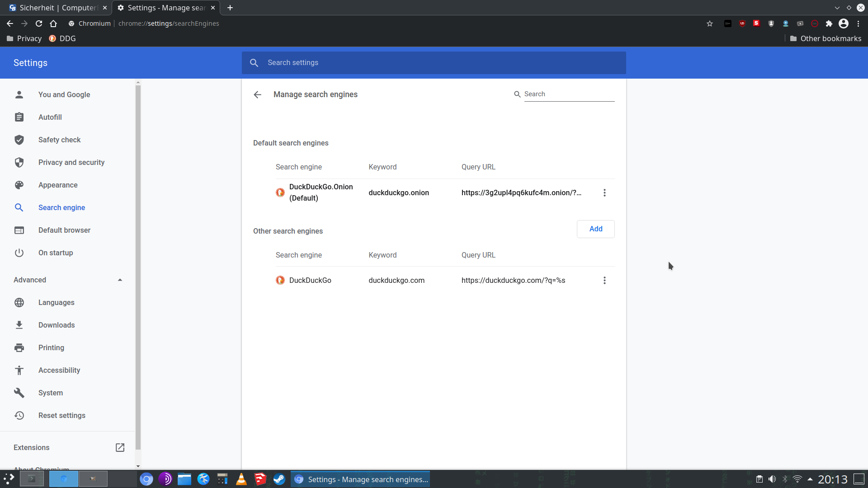Viewport: 868px width, 488px height.
Task: Open Printing settings
Action: (x=51, y=347)
